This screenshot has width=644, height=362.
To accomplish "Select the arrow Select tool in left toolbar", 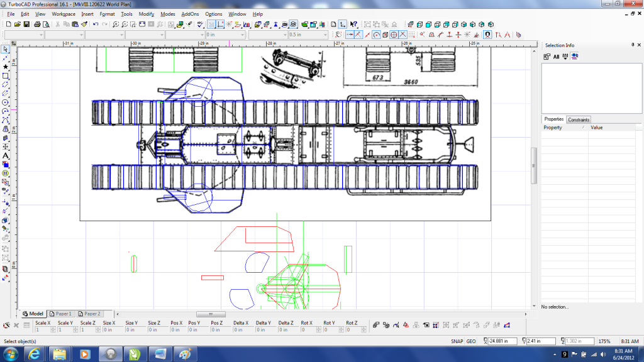I will pos(5,49).
